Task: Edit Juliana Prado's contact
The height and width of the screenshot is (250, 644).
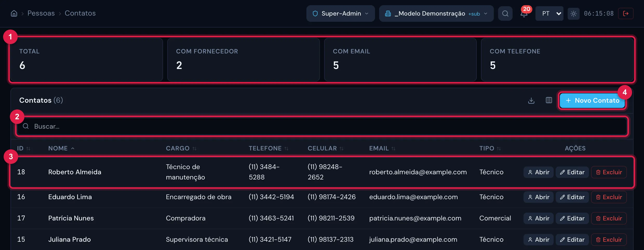Action: tap(572, 240)
